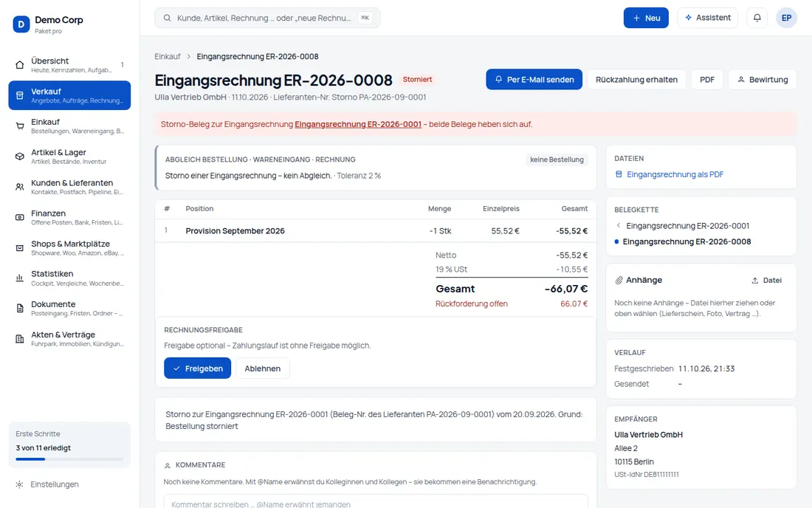Image resolution: width=812 pixels, height=508 pixels.
Task: Open Einstellungen at sidebar bottom
Action: 69,484
